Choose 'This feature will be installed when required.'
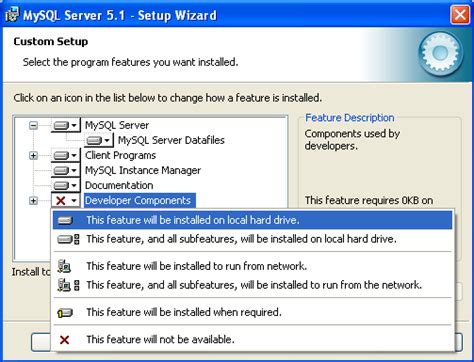The width and height of the screenshot is (474, 362). [252, 312]
